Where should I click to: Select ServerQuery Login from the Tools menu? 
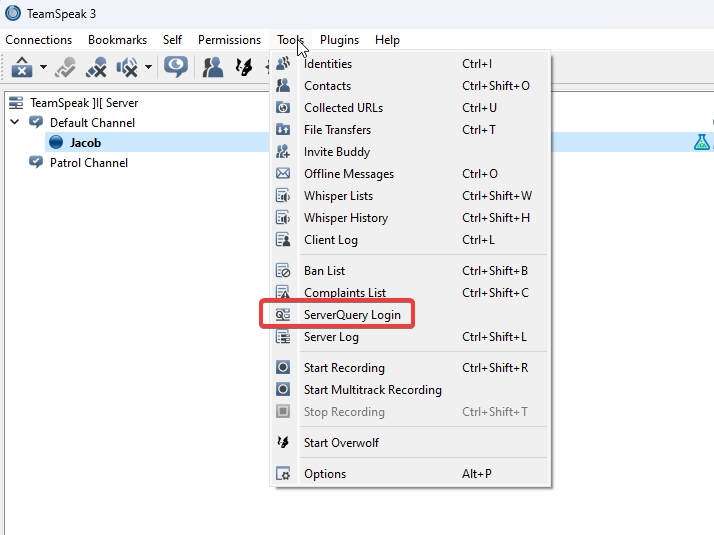click(x=352, y=315)
